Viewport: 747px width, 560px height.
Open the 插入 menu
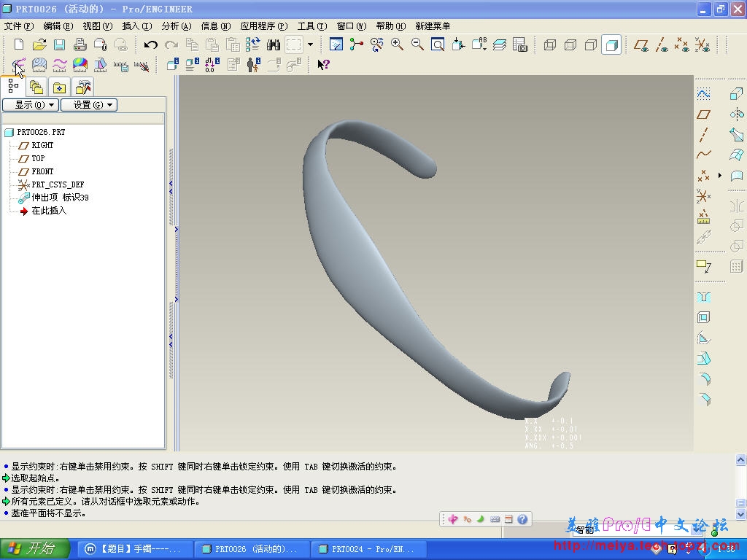tap(136, 26)
